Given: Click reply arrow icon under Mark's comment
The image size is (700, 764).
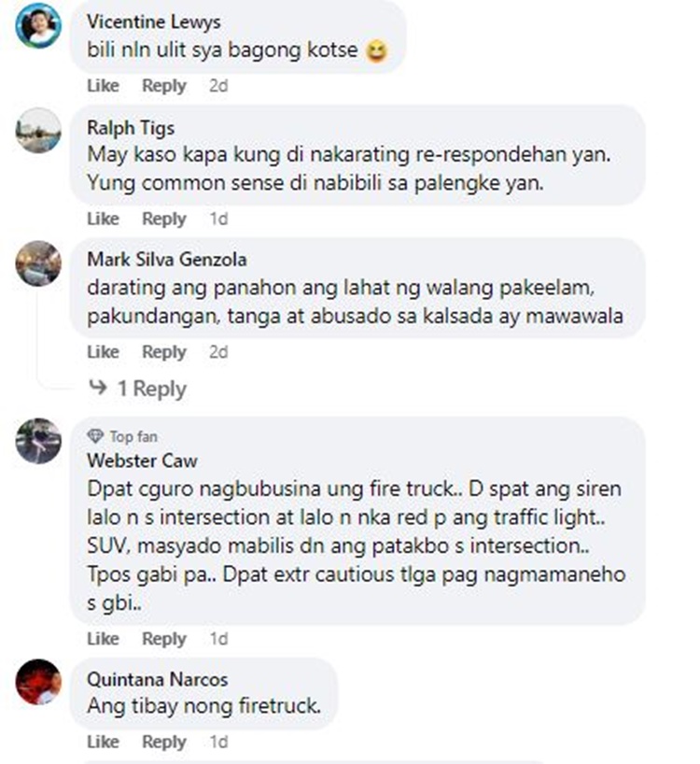Looking at the screenshot, I should [x=98, y=388].
